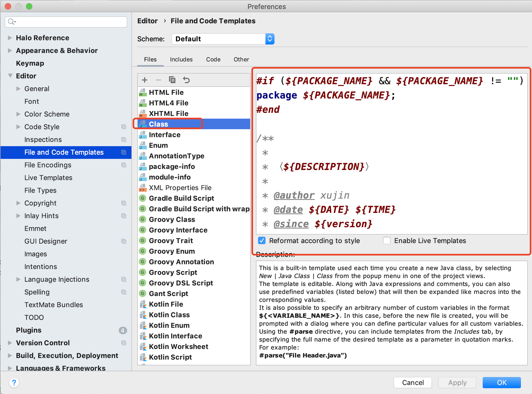This screenshot has height=394, width=532.
Task: Open Plugins settings page
Action: (29, 330)
